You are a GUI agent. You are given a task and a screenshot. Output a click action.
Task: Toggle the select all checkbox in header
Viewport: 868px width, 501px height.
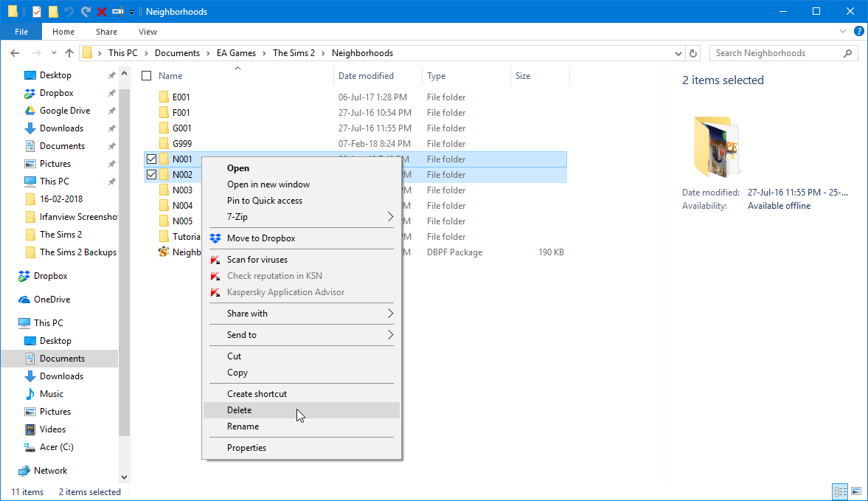click(x=146, y=76)
